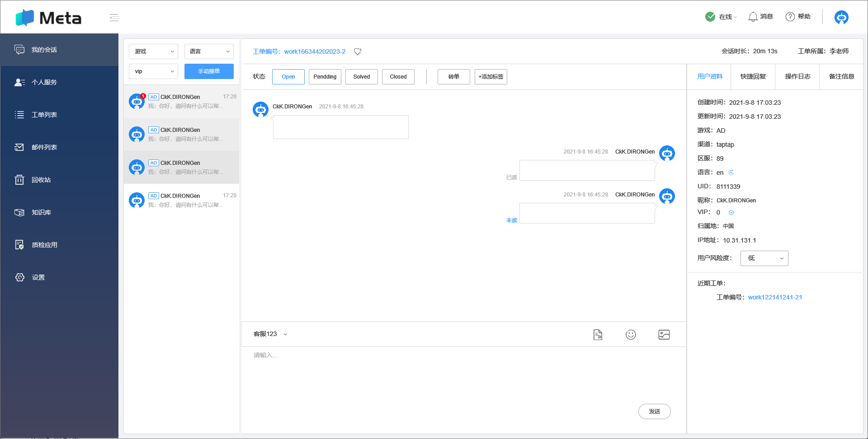Click the Meta logo
The width and height of the screenshot is (868, 439).
click(x=48, y=18)
